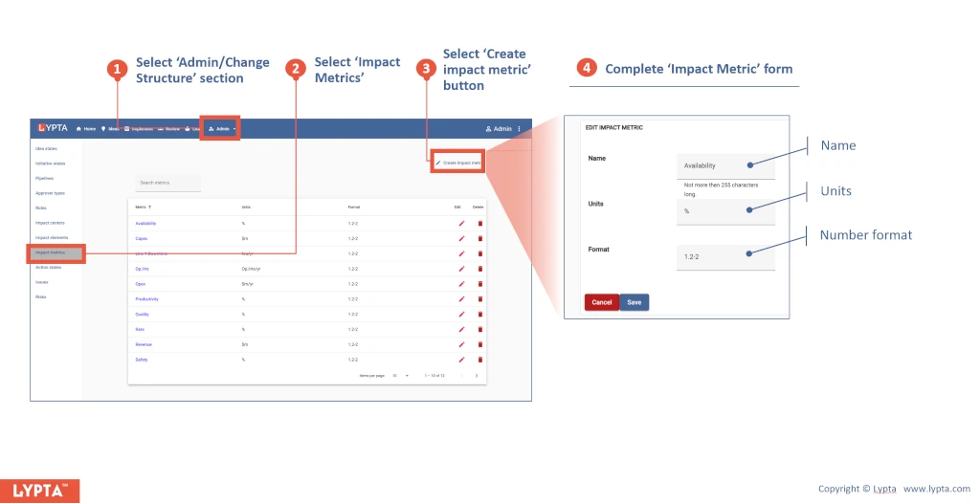The image size is (980, 503).
Task: Select Action states in sidebar
Action: [48, 268]
